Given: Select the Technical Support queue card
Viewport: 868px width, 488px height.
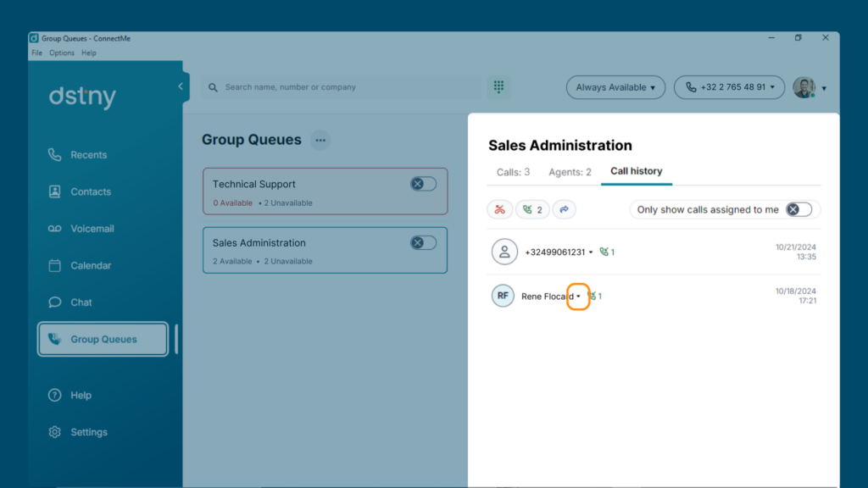Looking at the screenshot, I should pos(325,191).
